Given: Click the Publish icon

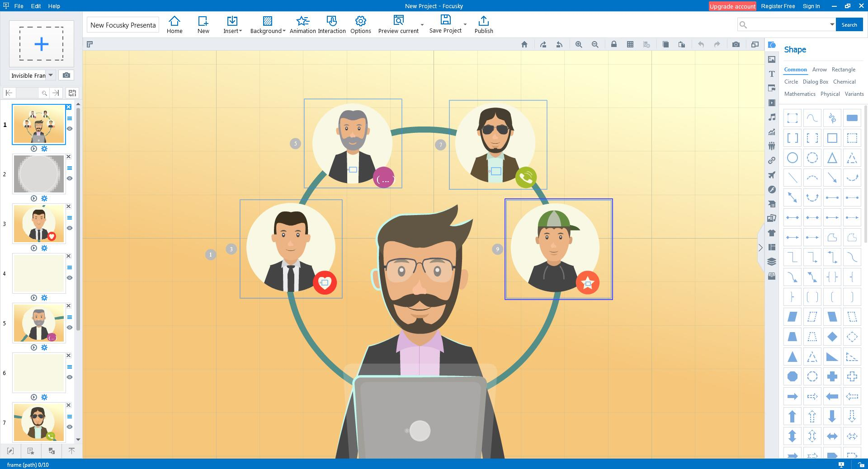Looking at the screenshot, I should point(483,25).
